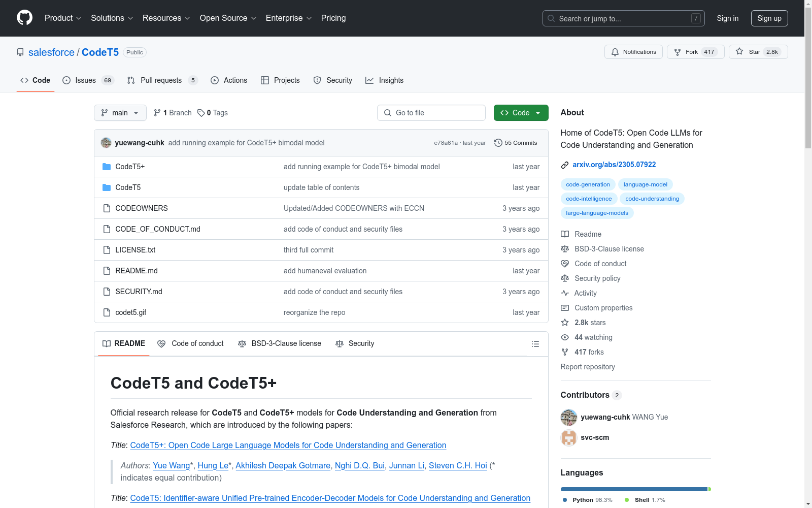Open the Insights tab
Viewport: 812px width, 508px height.
coord(385,80)
